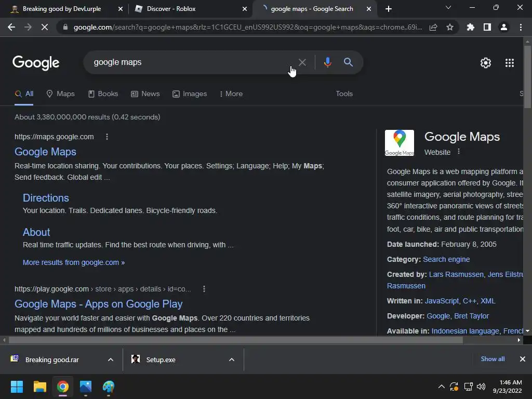Bookmark this tab with star icon
Image resolution: width=532 pixels, height=399 pixels.
coord(449,27)
